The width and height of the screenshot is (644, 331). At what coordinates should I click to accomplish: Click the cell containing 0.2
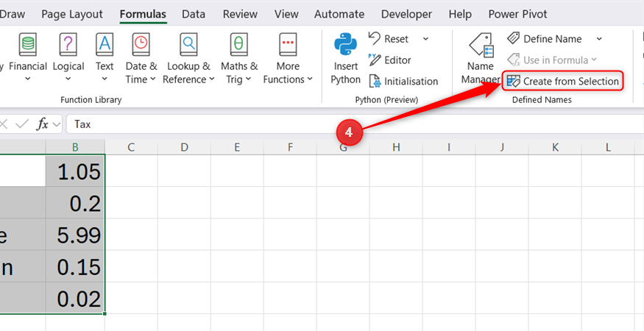click(x=75, y=202)
